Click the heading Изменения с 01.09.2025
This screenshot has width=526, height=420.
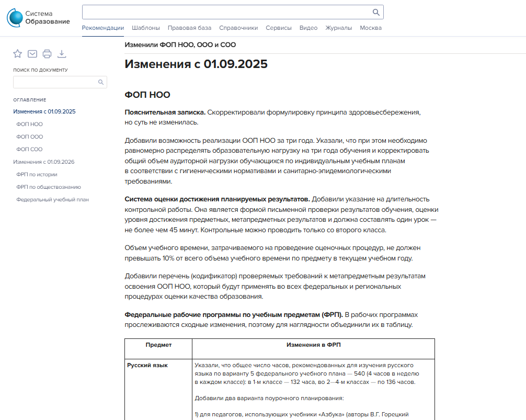click(x=196, y=64)
